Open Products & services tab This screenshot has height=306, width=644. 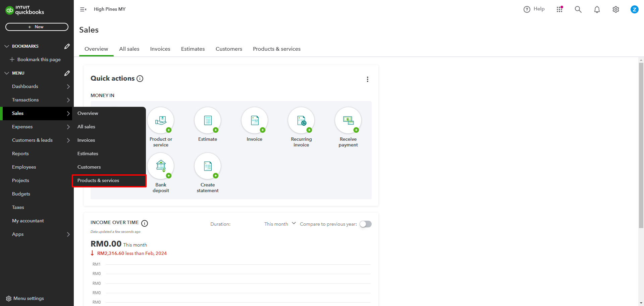tap(277, 49)
